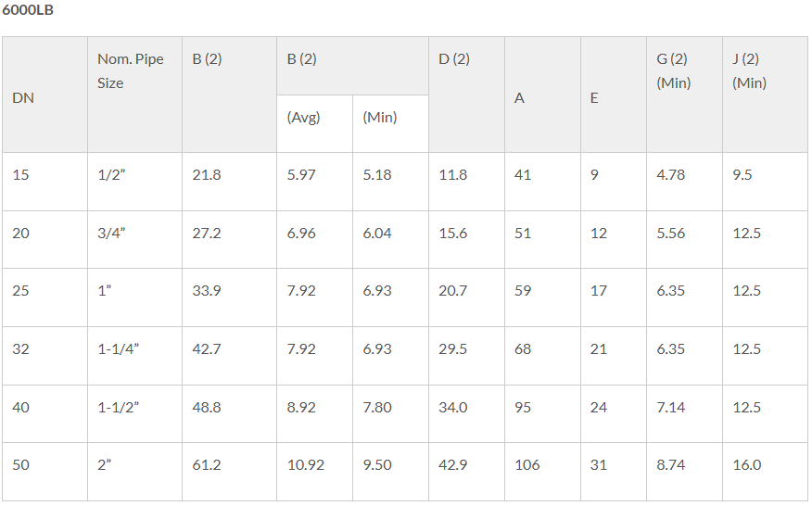This screenshot has width=812, height=506.
Task: Click the value 4.78 cell
Action: click(x=684, y=182)
